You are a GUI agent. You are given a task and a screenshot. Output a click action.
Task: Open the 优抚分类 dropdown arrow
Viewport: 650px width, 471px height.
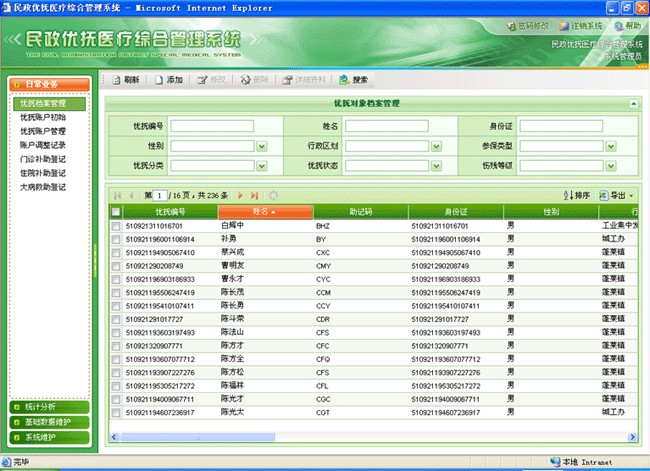(262, 166)
